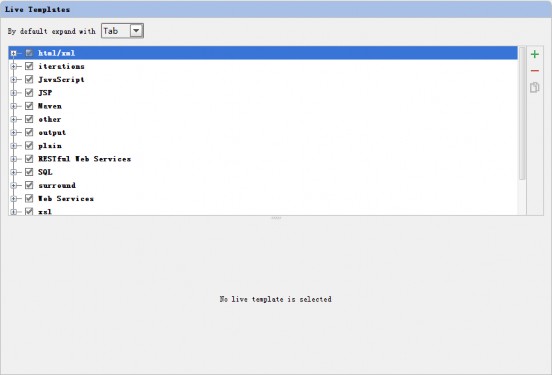
Task: Toggle the other group checkbox
Action: click(29, 119)
